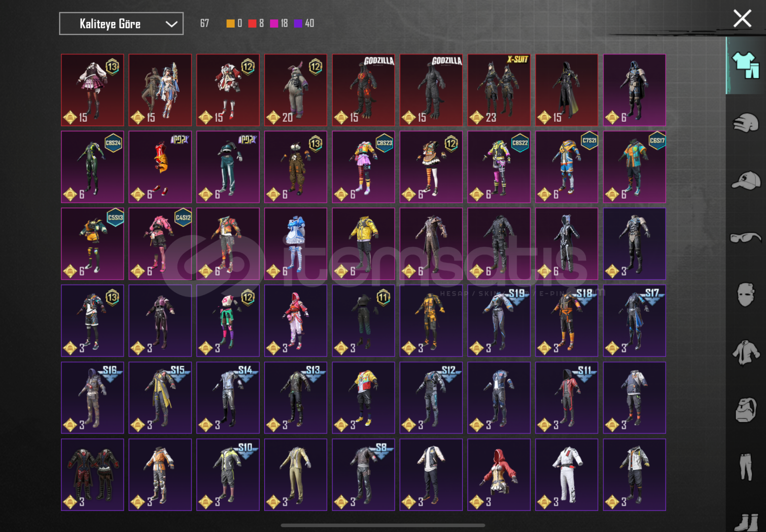Open the pants category in sidebar
This screenshot has width=766, height=532.
pyautogui.click(x=746, y=467)
